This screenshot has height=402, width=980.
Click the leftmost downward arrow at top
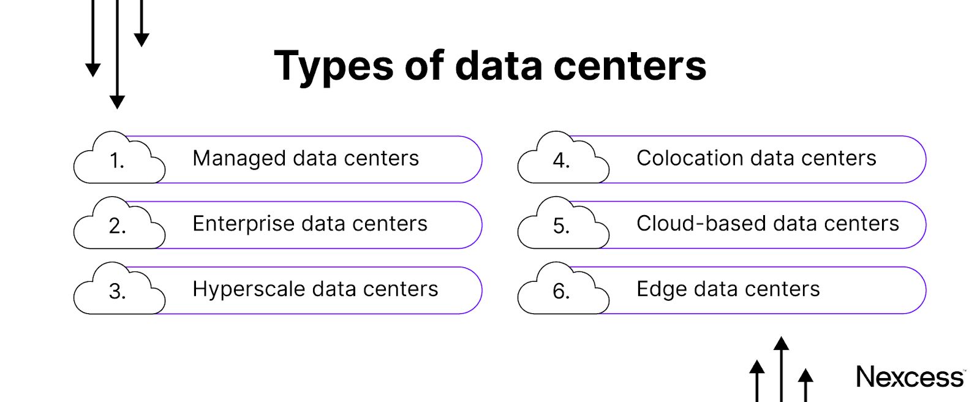[93, 39]
